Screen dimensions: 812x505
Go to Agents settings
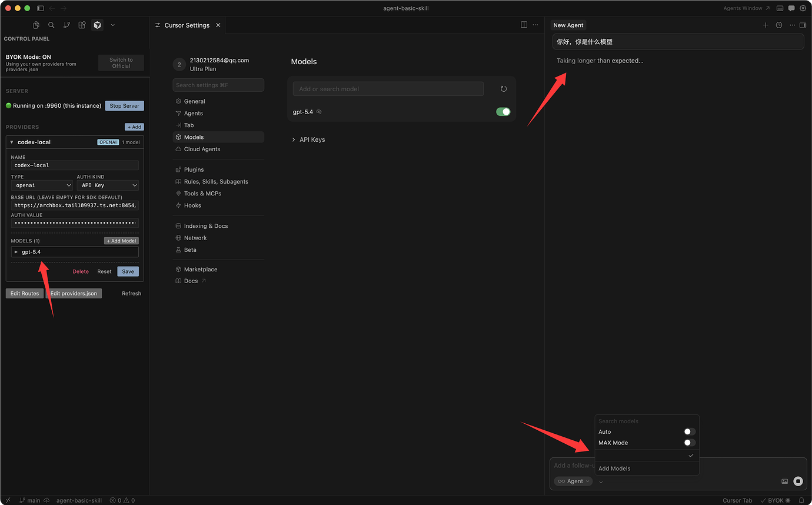click(x=218, y=113)
